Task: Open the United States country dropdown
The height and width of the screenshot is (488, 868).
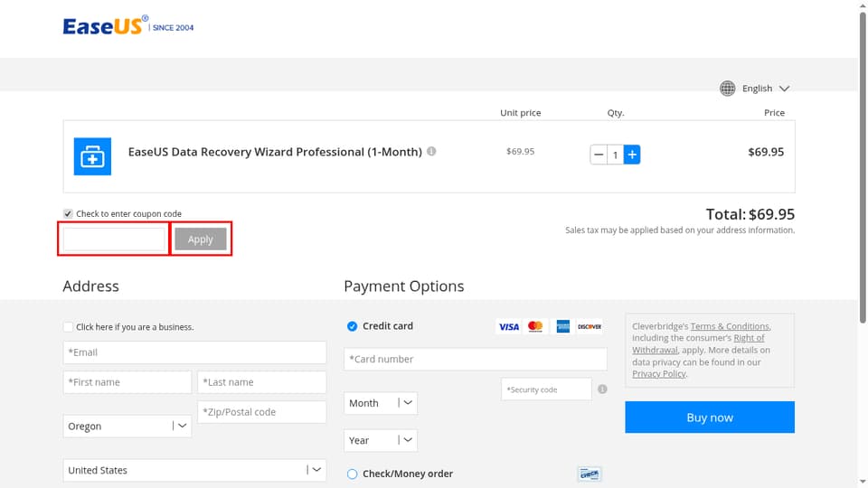Action: (x=195, y=470)
